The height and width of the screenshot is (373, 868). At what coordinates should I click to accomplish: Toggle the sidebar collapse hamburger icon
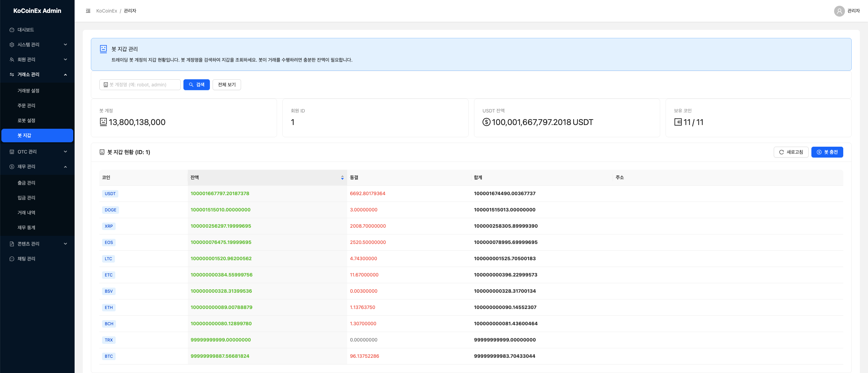coord(88,11)
